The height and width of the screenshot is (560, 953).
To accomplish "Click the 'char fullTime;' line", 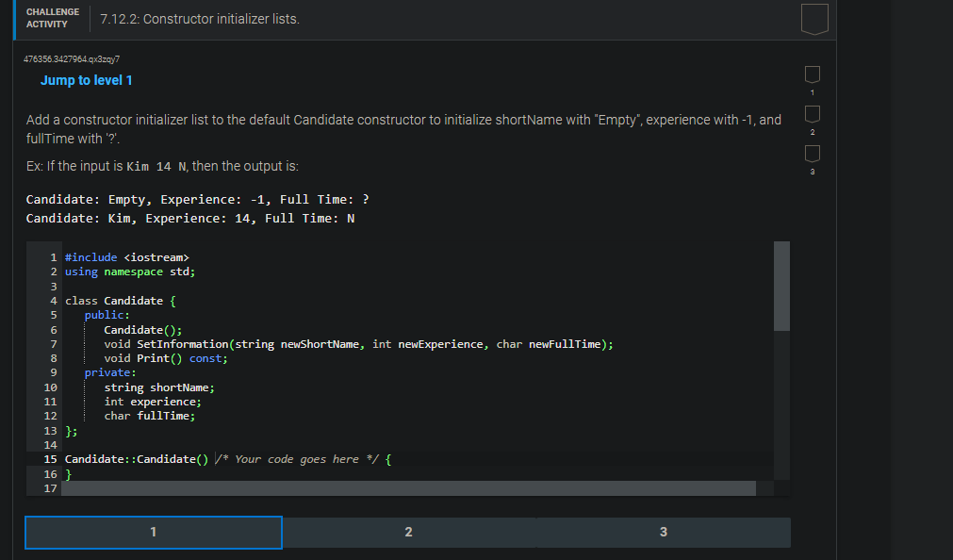I will (150, 416).
